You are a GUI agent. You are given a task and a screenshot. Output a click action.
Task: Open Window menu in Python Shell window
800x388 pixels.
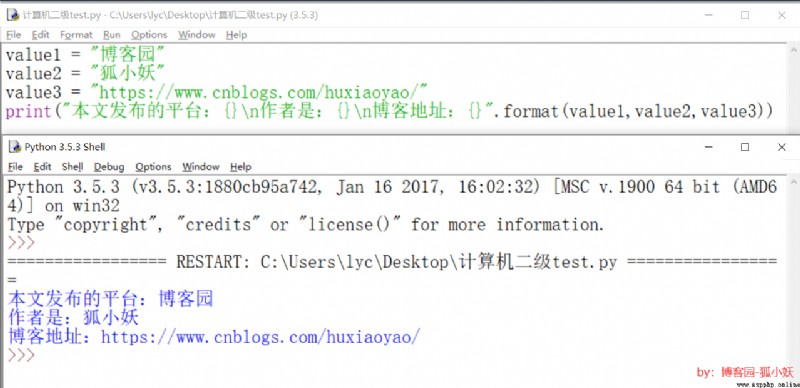[201, 167]
